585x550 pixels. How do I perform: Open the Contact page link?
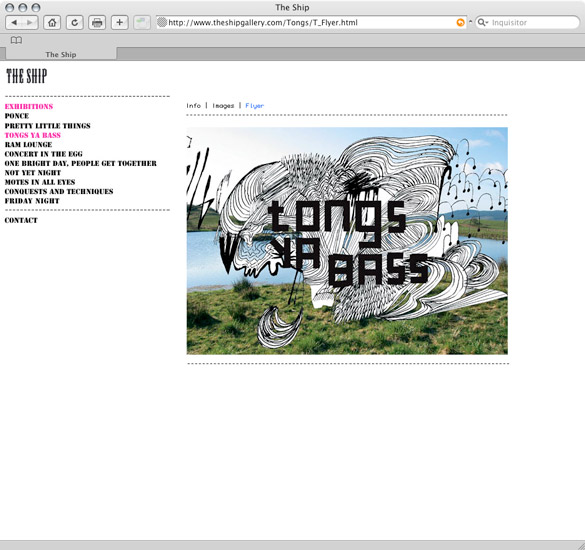click(21, 220)
